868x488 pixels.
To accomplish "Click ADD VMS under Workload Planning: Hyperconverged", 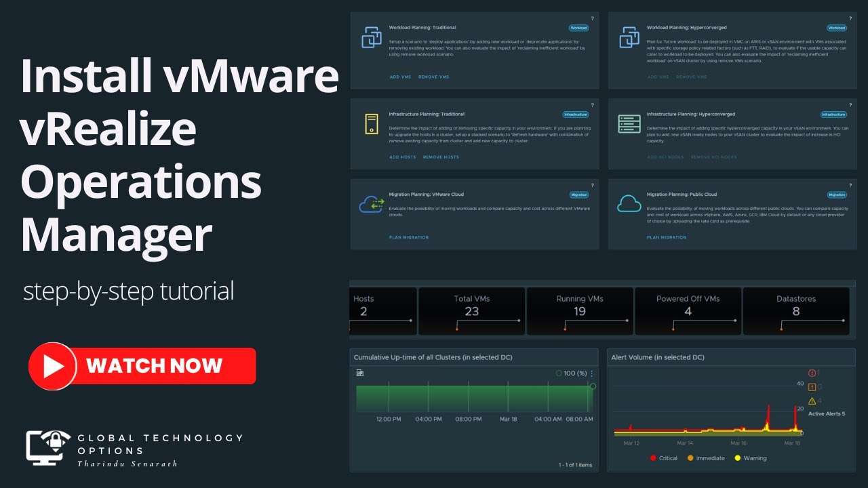I will pos(658,77).
